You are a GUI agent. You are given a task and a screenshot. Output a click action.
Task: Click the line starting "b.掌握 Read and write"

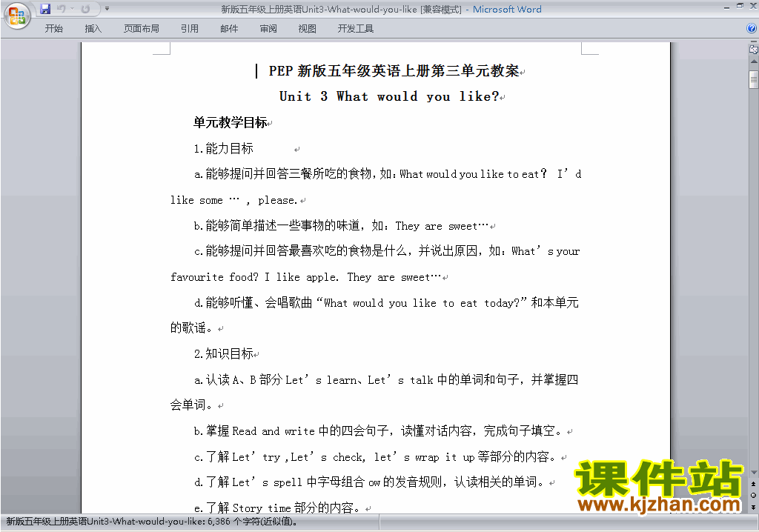[380, 430]
